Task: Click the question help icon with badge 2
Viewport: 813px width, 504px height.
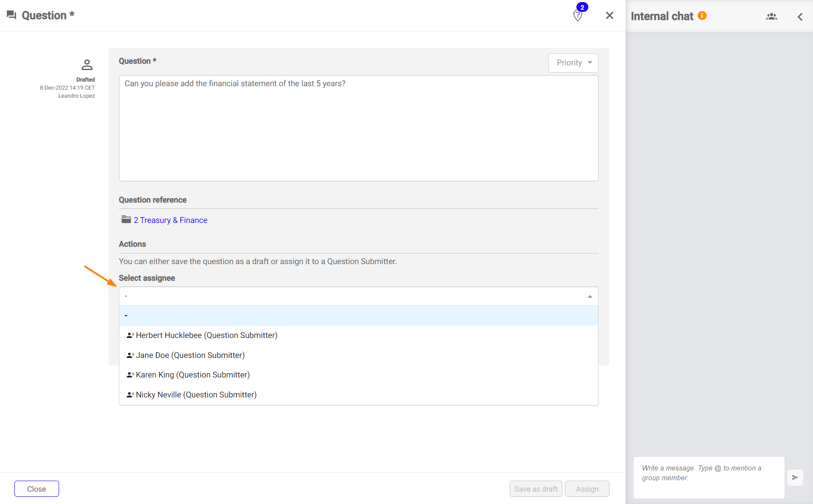Action: 578,15
